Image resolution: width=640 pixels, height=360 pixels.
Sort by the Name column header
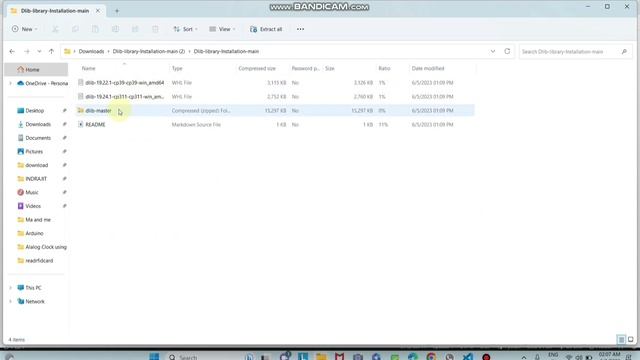point(89,69)
